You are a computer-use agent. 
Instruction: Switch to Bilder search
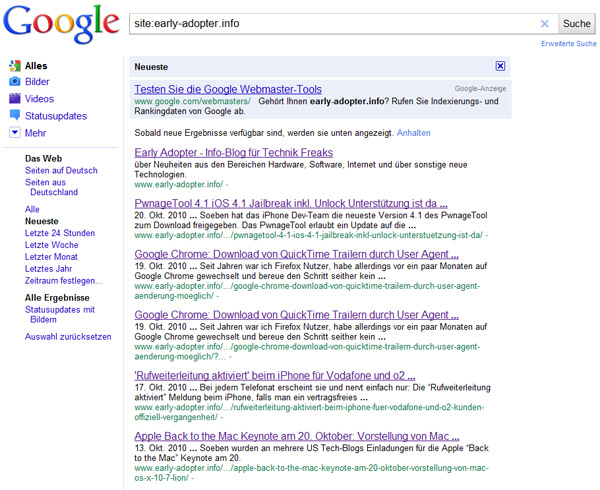pos(37,81)
